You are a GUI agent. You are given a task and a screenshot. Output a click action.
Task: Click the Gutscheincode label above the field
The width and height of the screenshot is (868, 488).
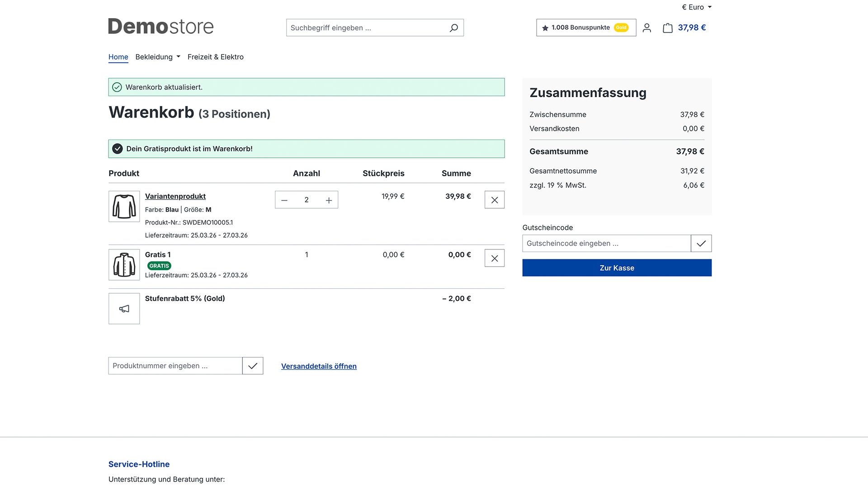pos(547,227)
